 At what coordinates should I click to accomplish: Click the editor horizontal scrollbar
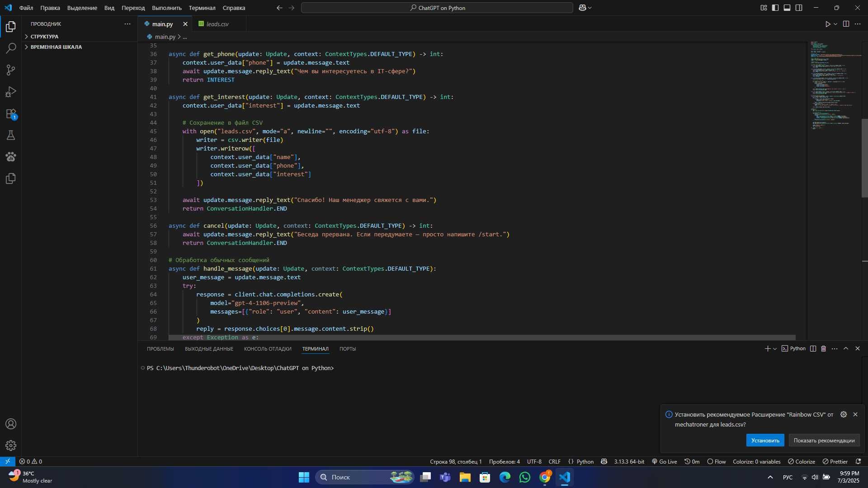click(482, 338)
